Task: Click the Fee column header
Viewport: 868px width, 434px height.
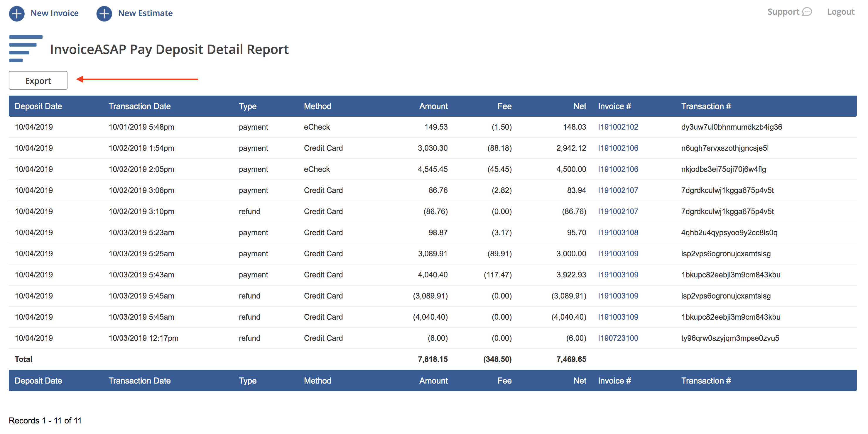Action: (x=504, y=106)
